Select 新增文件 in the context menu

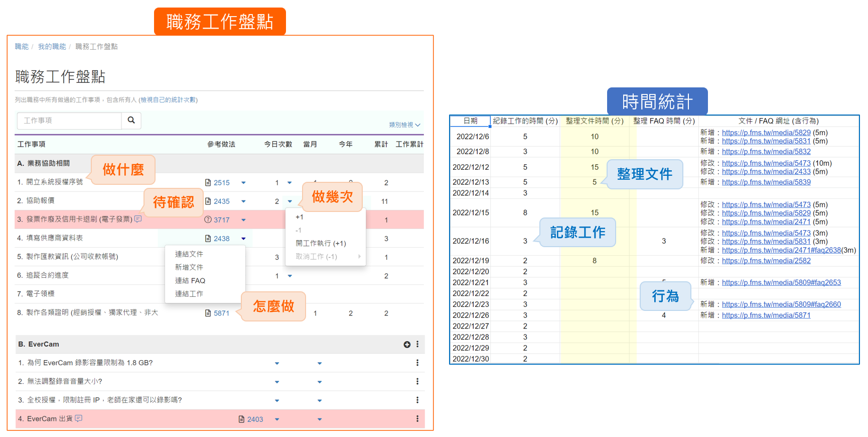coord(189,267)
